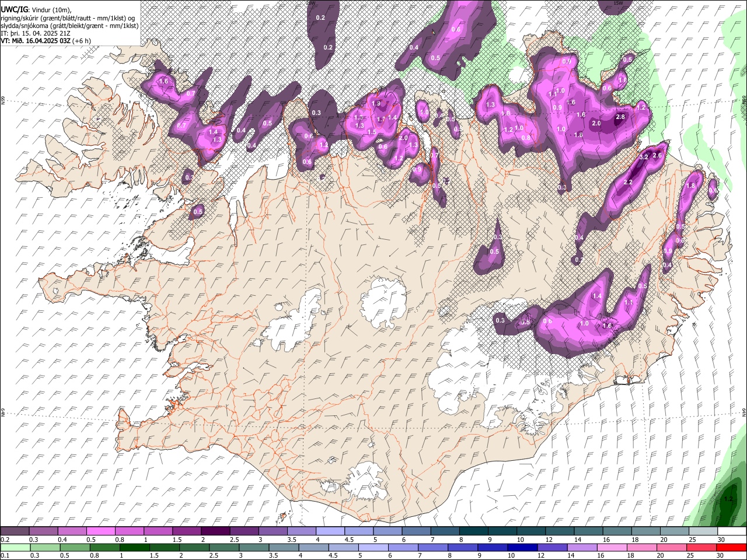Pick the darkest purple snow swatch between 2 and 2.5

coord(215,531)
